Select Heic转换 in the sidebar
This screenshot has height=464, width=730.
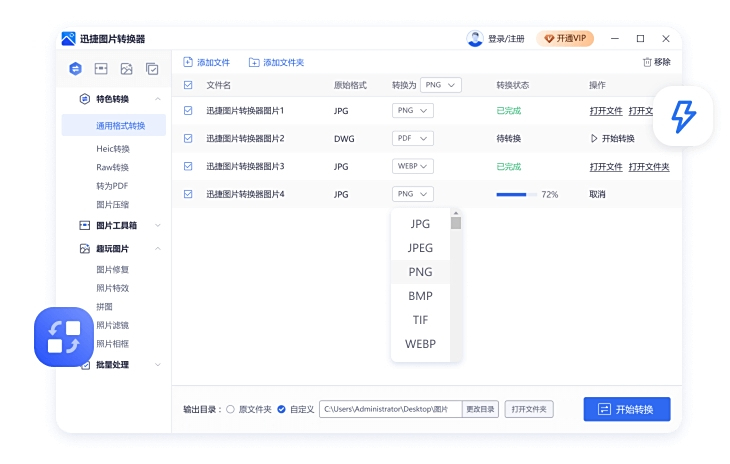click(113, 148)
